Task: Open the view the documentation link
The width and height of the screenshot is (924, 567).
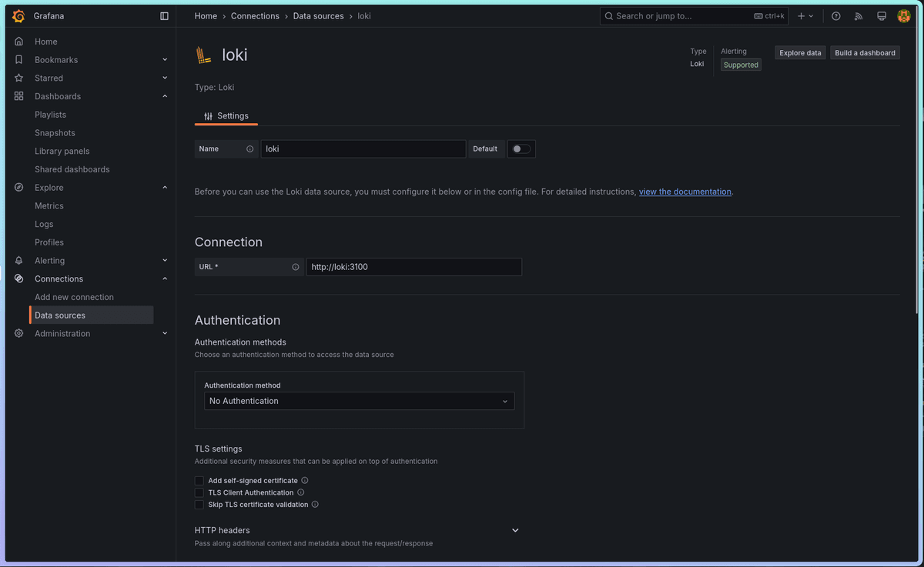Action: pyautogui.click(x=685, y=192)
